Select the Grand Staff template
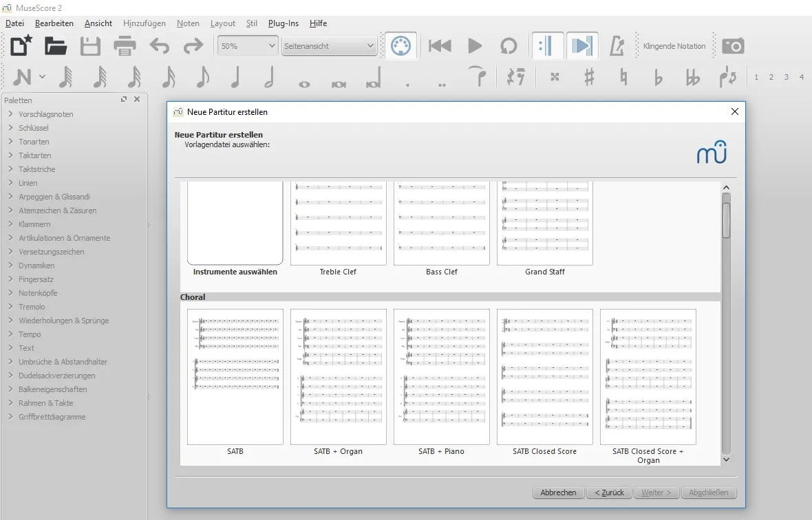Viewport: 812px width, 520px height. pos(545,223)
